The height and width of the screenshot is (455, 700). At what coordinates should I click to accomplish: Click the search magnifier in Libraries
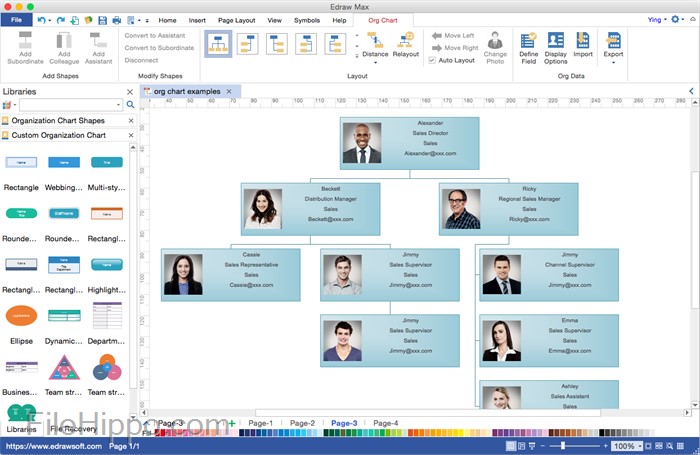pos(130,104)
